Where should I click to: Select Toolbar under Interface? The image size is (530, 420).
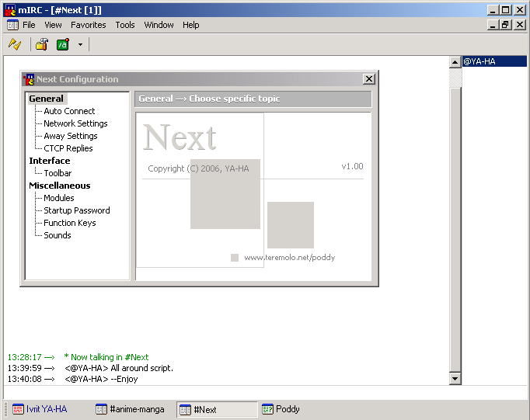[x=58, y=173]
